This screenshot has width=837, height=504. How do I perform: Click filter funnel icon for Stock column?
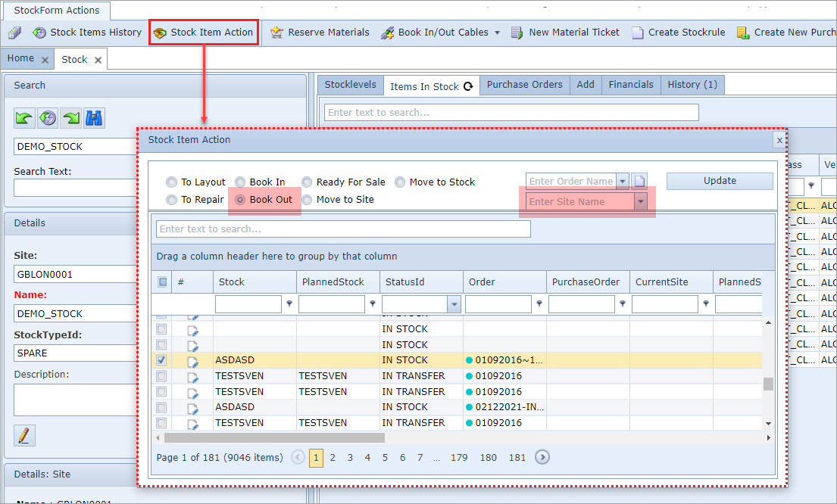289,304
